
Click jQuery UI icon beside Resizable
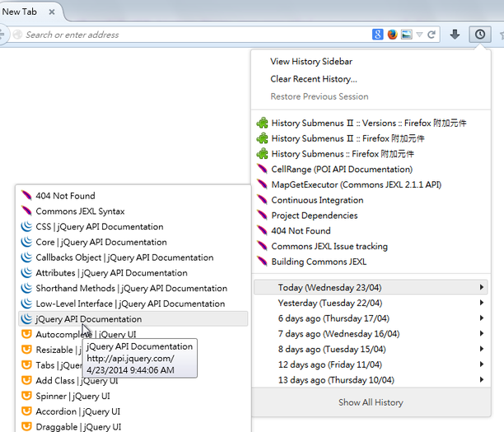click(x=26, y=350)
